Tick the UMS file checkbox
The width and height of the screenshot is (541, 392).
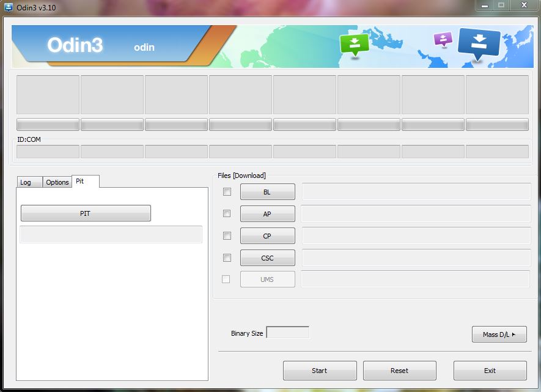pyautogui.click(x=226, y=279)
